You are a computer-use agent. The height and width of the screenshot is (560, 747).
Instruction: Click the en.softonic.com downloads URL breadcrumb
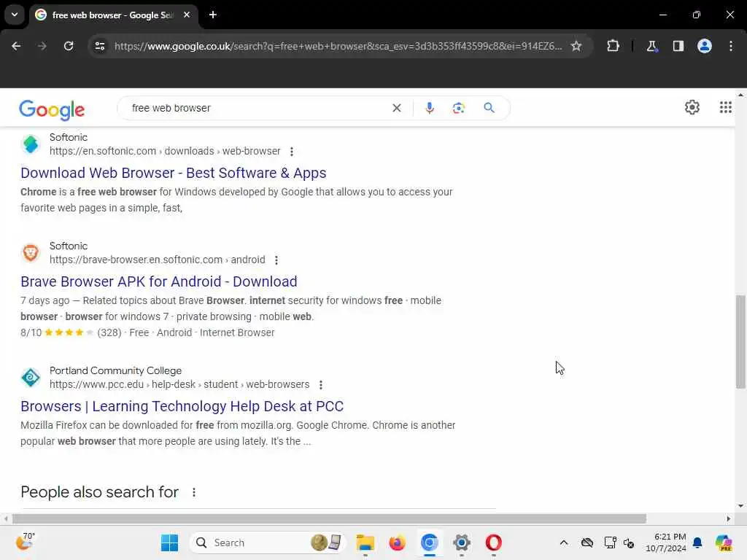tap(165, 151)
